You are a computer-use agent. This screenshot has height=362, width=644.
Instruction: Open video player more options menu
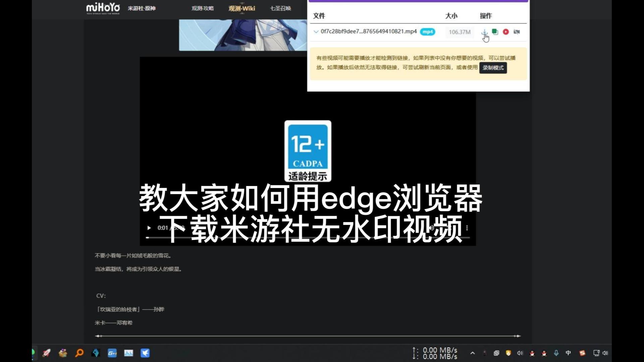[467, 228]
